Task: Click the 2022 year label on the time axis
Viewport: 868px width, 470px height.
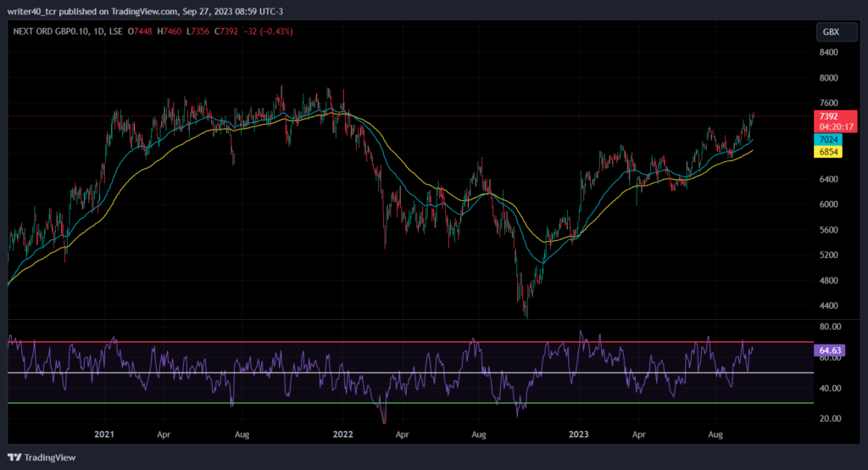Action: coord(342,434)
